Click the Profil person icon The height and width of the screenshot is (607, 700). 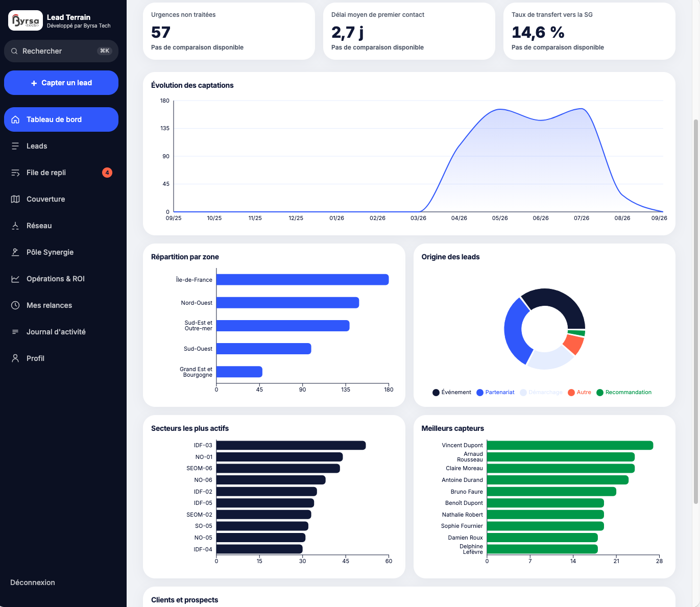coord(15,358)
